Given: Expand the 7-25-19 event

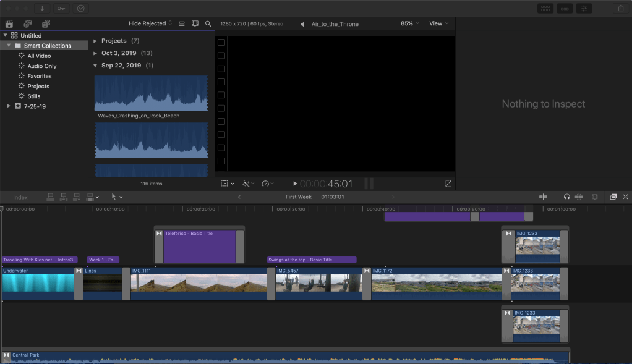Looking at the screenshot, I should [x=9, y=106].
